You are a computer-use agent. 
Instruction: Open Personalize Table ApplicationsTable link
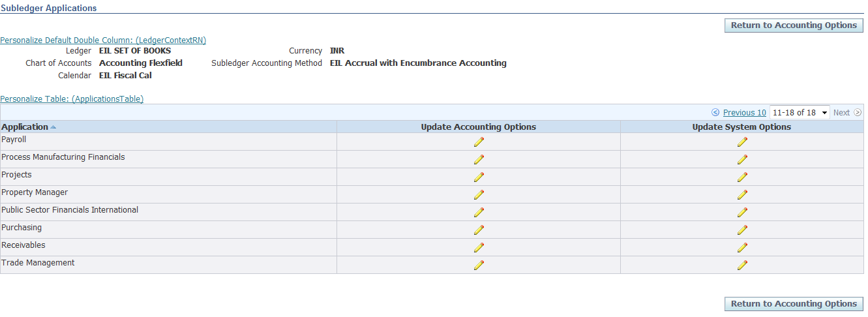pyautogui.click(x=72, y=99)
